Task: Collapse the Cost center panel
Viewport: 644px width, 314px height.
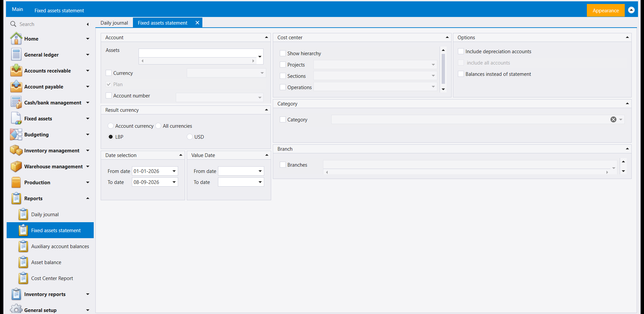Action: click(x=447, y=37)
